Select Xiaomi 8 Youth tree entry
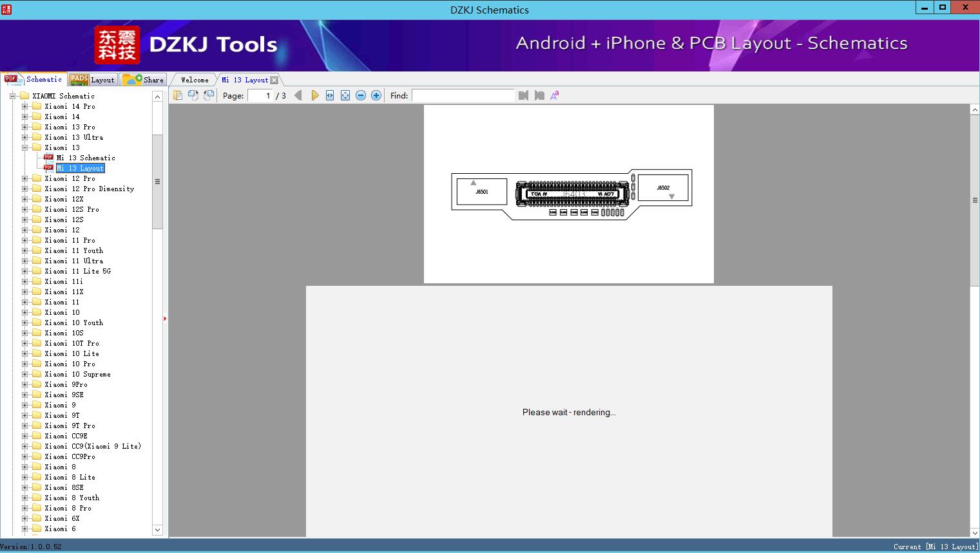The width and height of the screenshot is (980, 553). [x=72, y=498]
